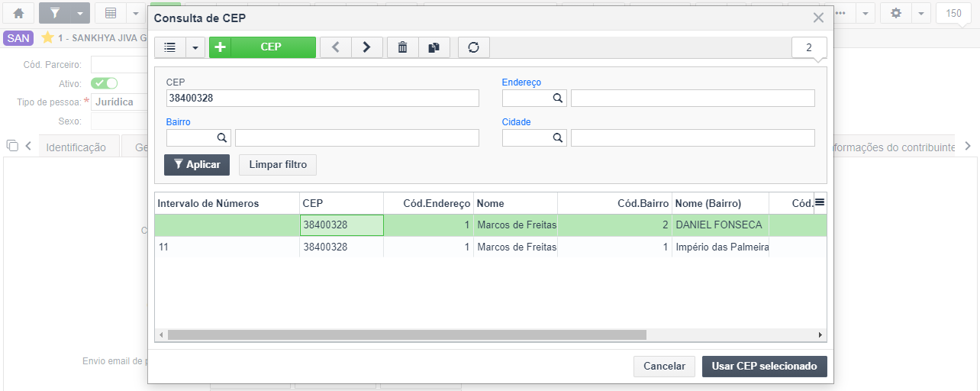The image size is (980, 391).
Task: Click the refresh icon in dialog toolbar
Action: [473, 47]
